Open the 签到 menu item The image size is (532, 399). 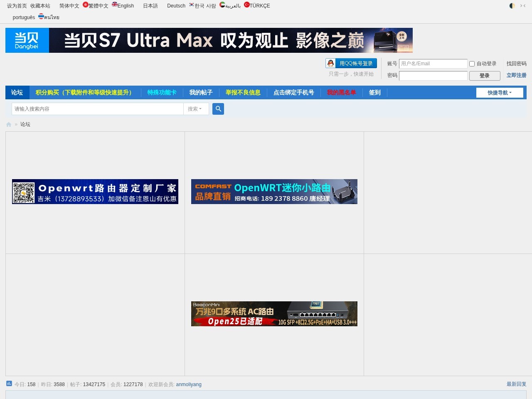374,92
